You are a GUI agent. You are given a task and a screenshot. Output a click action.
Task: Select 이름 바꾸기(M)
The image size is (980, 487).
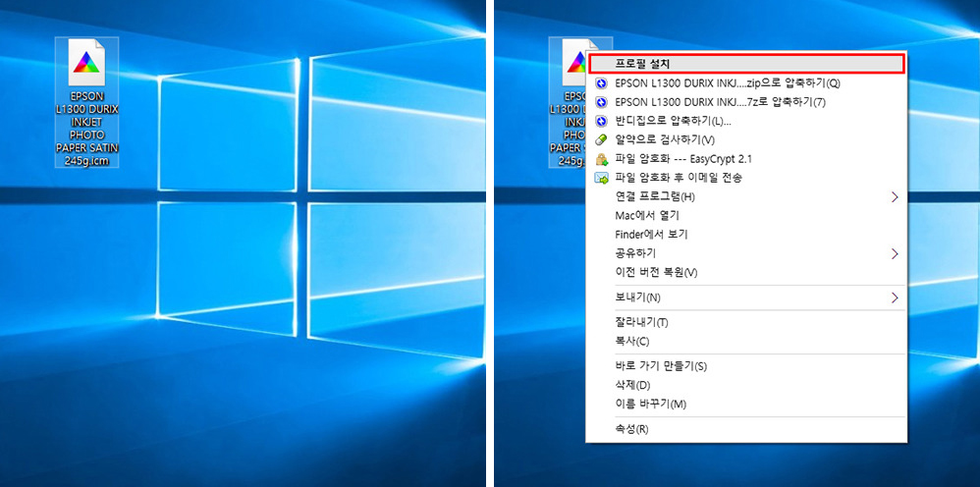coord(745,404)
